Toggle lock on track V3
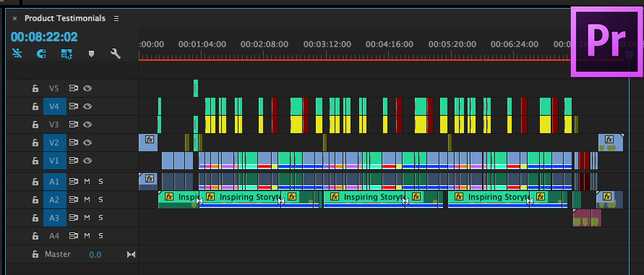The height and width of the screenshot is (275, 644). [35, 124]
